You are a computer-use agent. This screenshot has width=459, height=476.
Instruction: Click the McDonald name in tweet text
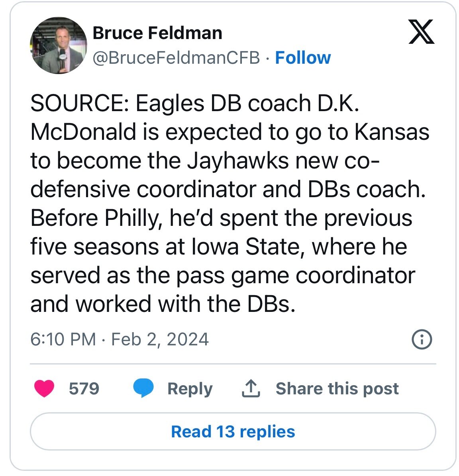(84, 132)
